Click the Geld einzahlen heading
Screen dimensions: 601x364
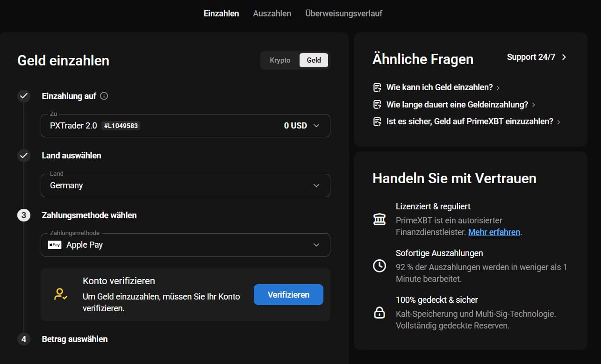pyautogui.click(x=63, y=60)
